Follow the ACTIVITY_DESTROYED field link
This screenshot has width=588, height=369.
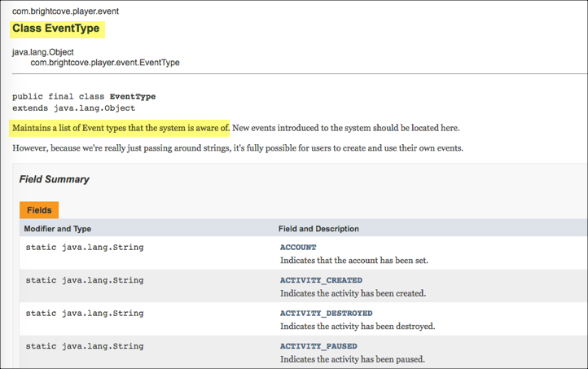pos(326,313)
